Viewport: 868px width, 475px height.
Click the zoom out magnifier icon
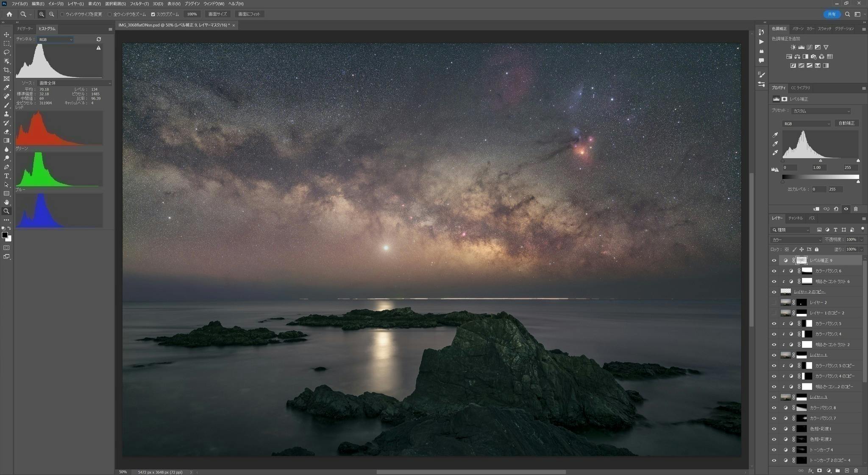52,14
